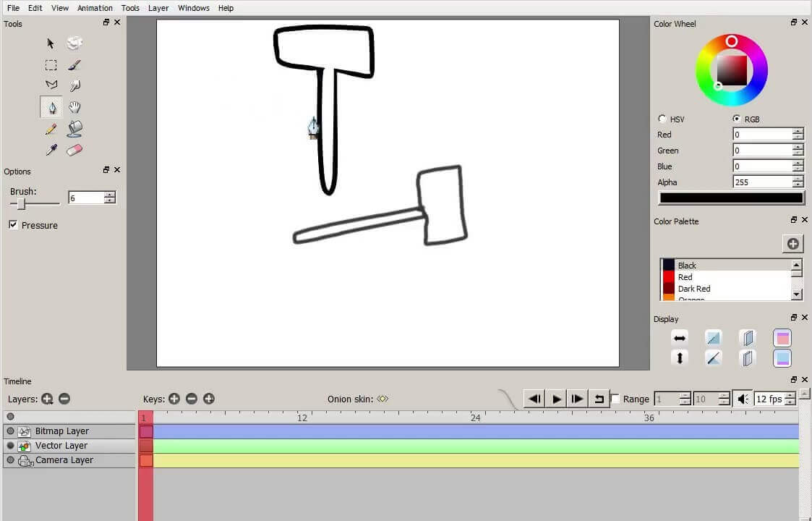The image size is (812, 521).
Task: Add a new layer in Timeline
Action: (47, 399)
